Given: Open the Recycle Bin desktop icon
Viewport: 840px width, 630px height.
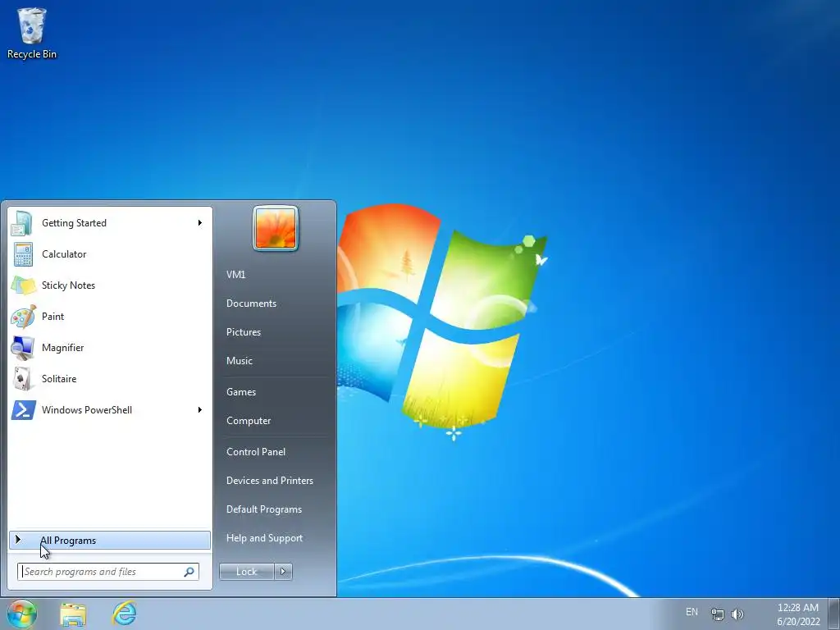Looking at the screenshot, I should [32, 33].
